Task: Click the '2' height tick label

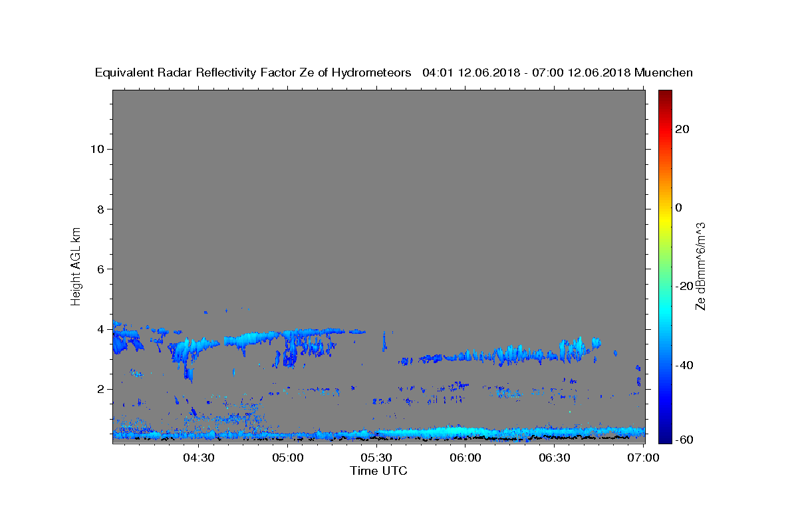Action: click(100, 389)
